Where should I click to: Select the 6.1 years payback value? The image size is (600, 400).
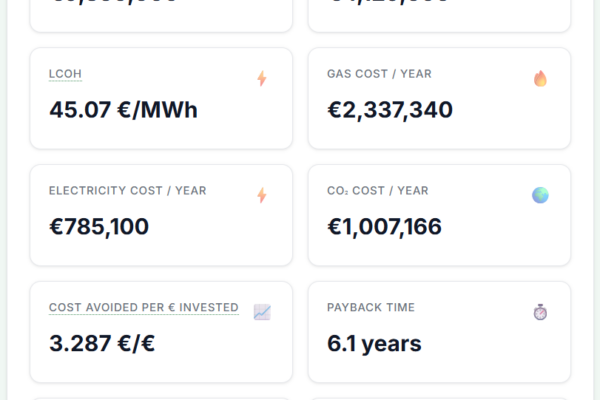coord(374,343)
